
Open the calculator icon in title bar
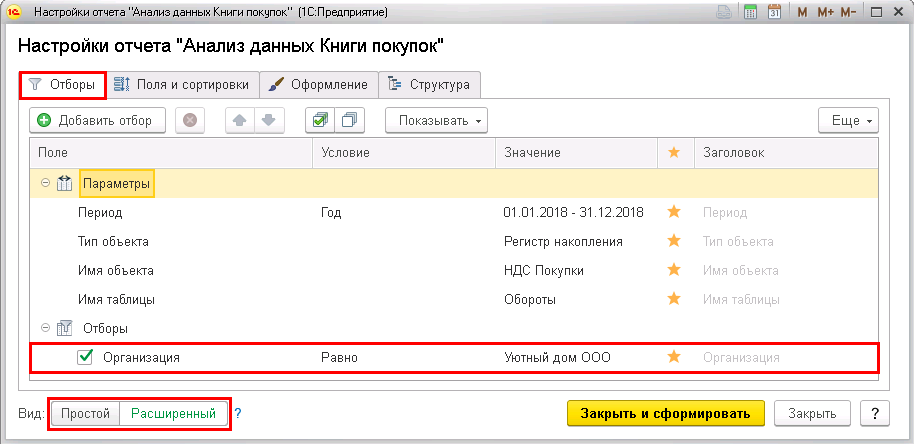click(751, 12)
